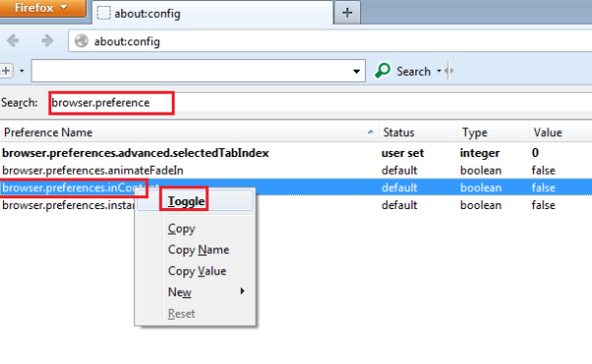The image size is (592, 364).
Task: Click false value of animateFadeIn row
Action: (544, 171)
